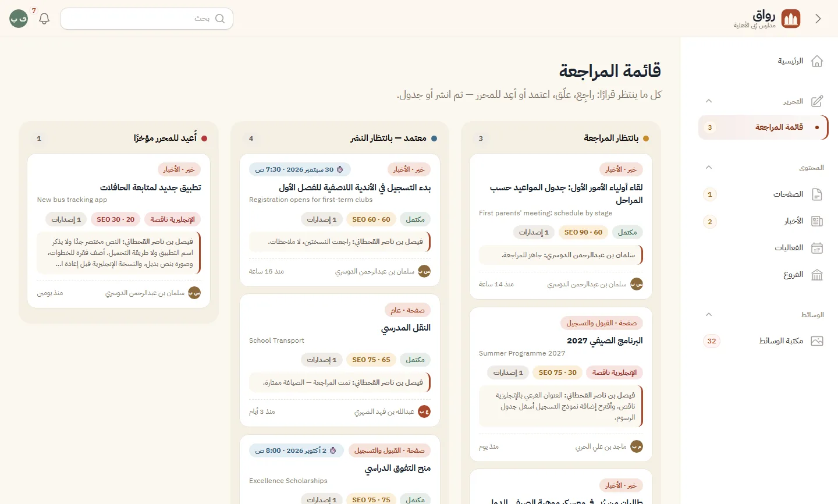Screen dimensions: 838x504
Task: Click عبدالله بن فهد الشهري avatar
Action: coord(424,411)
